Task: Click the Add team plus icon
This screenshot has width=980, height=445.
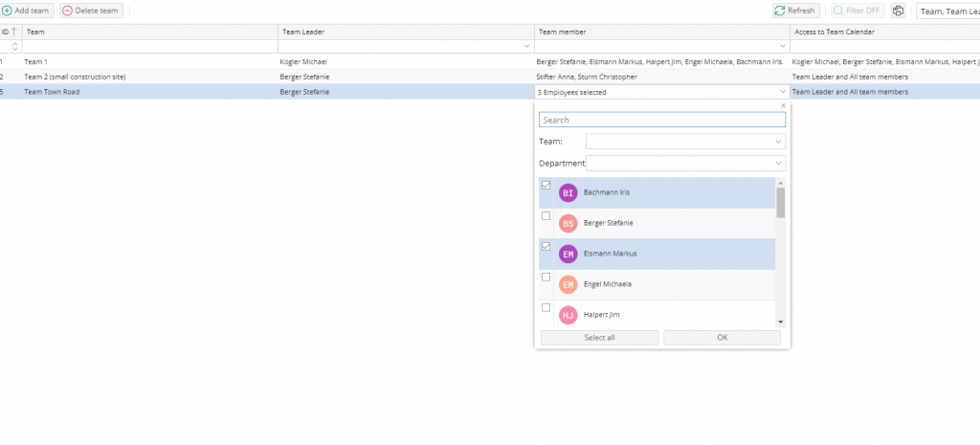Action: (7, 11)
